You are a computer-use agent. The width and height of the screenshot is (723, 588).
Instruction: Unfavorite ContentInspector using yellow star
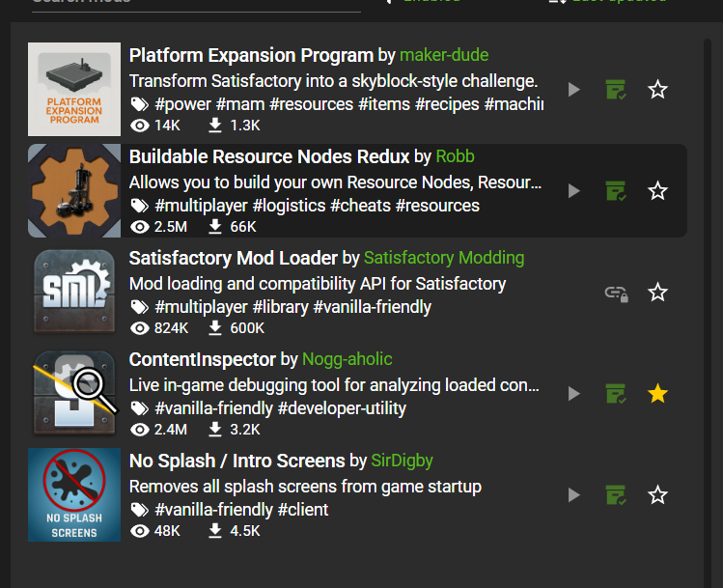click(657, 394)
